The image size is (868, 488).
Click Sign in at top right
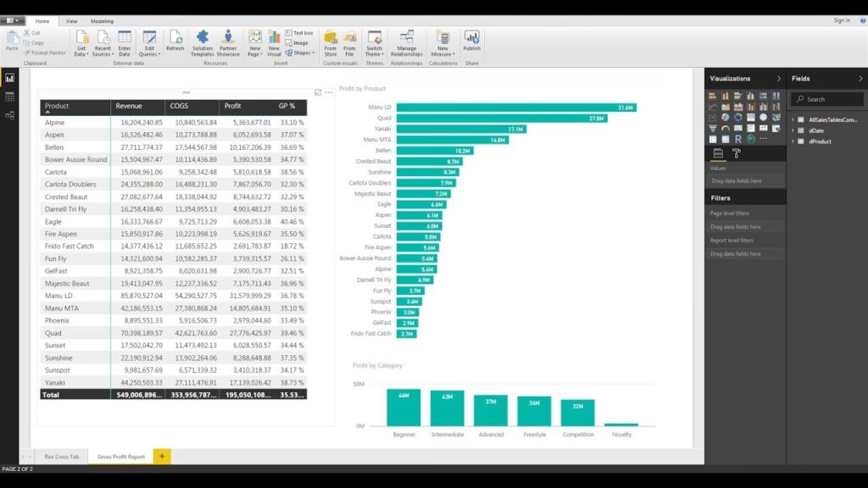click(842, 20)
